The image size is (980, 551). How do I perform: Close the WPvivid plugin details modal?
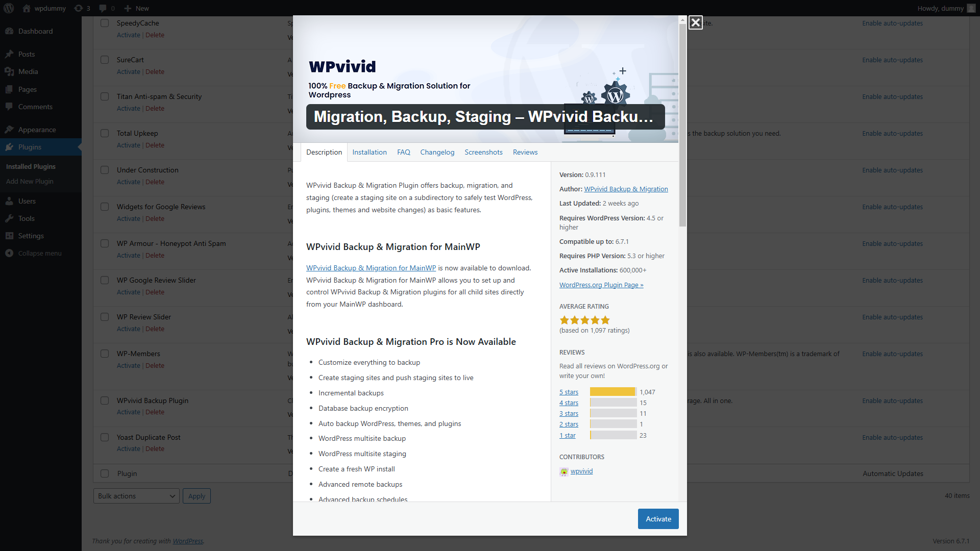coord(695,22)
